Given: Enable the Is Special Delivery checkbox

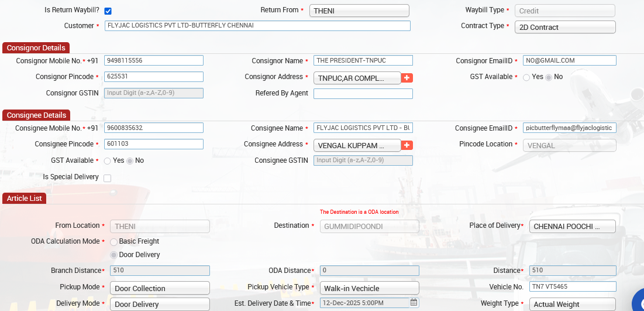Looking at the screenshot, I should point(108,178).
